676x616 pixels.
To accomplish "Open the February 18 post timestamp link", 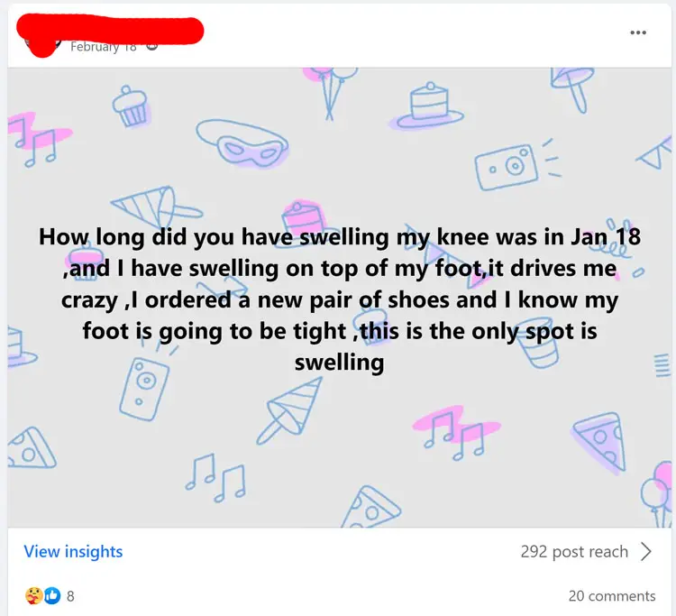I will pyautogui.click(x=104, y=46).
